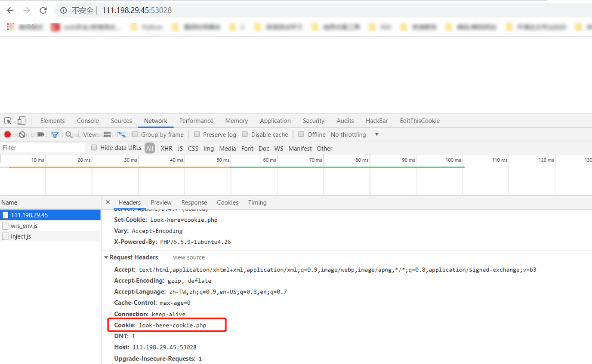Image resolution: width=592 pixels, height=364 pixels.
Task: Click the Name column header
Action: pyautogui.click(x=50, y=202)
